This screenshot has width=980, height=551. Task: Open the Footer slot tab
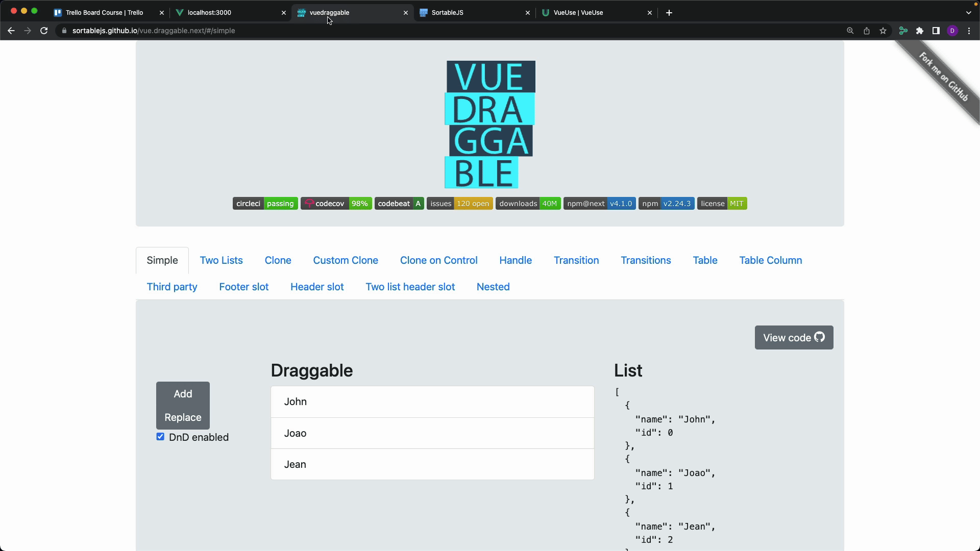(x=244, y=287)
